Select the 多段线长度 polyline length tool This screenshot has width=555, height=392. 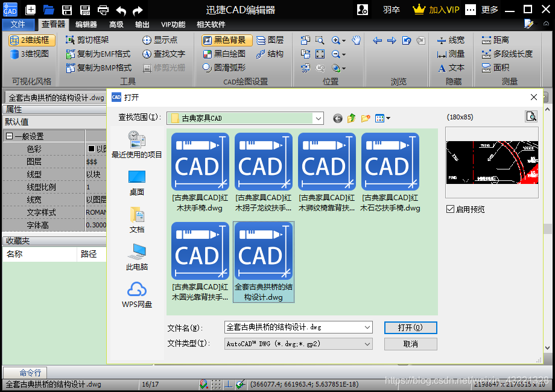[507, 54]
